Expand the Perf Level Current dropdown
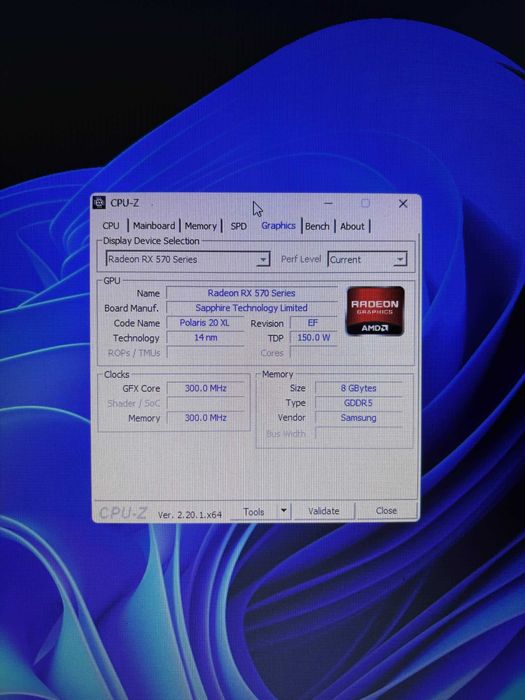The width and height of the screenshot is (525, 700). pos(367,259)
